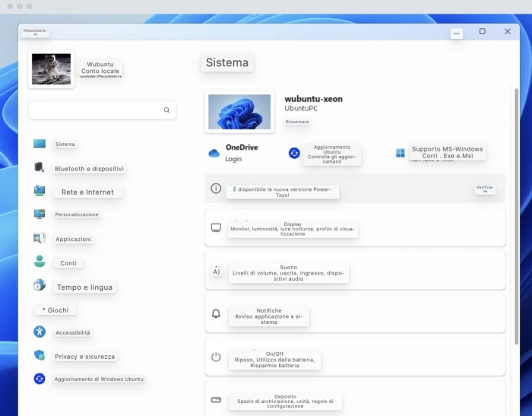
Task: Select Sistema in the sidebar
Action: point(65,144)
